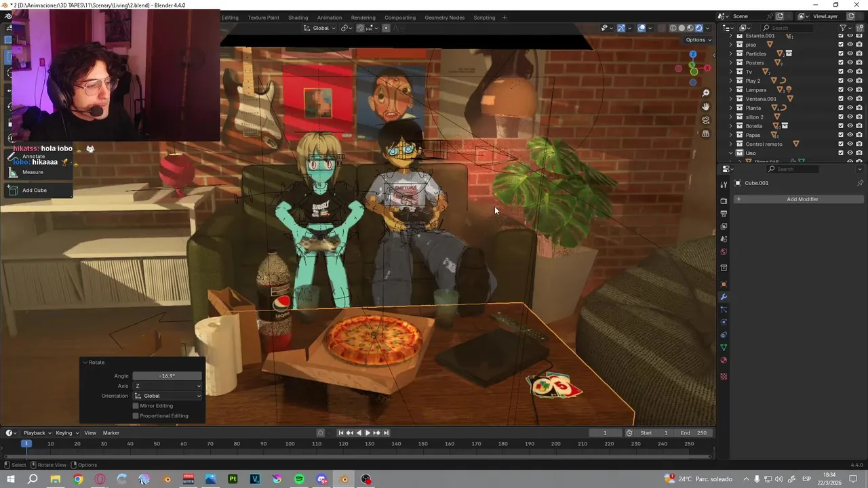
Task: Click the End frame 250 field
Action: (x=693, y=433)
